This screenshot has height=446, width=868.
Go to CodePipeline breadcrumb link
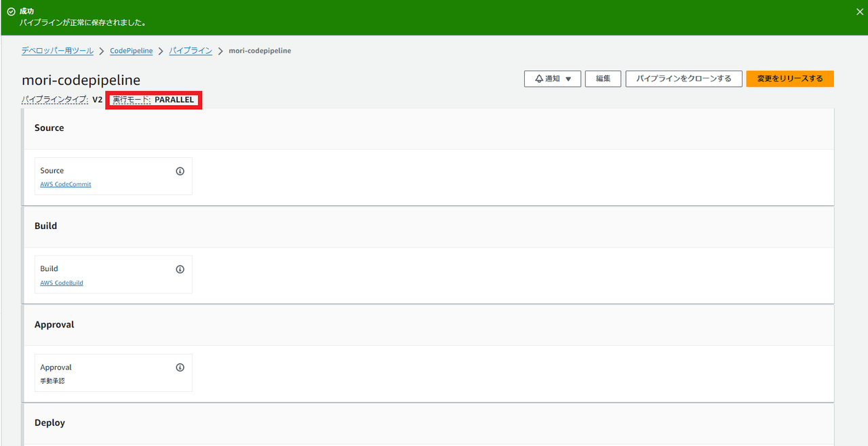click(x=132, y=51)
